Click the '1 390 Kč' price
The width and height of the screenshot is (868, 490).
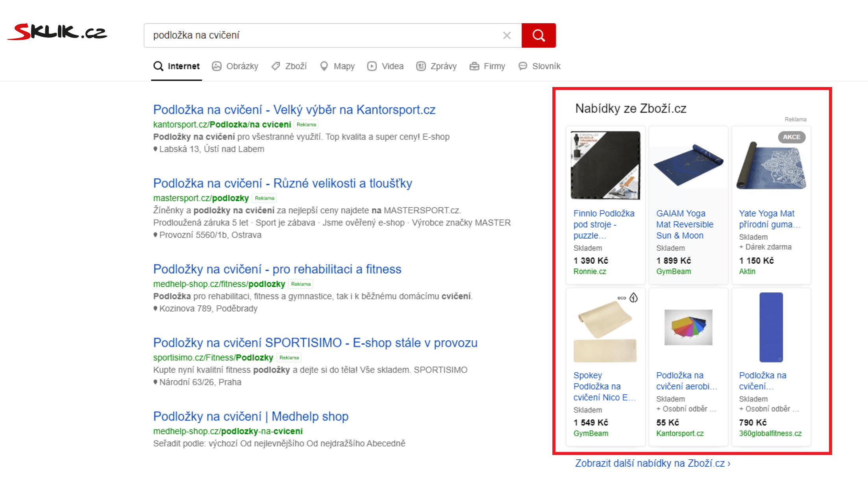[591, 261]
